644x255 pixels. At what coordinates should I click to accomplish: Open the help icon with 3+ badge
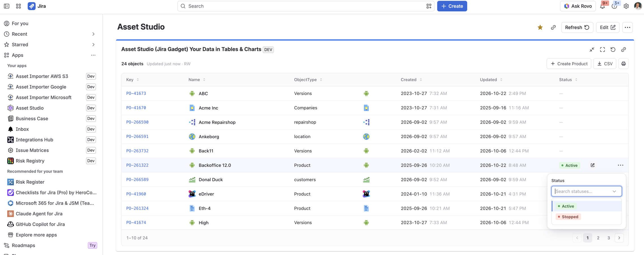pyautogui.click(x=614, y=6)
